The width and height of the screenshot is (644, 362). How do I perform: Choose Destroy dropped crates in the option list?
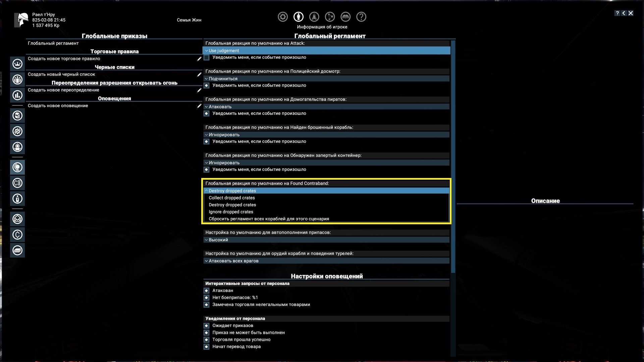pyautogui.click(x=326, y=205)
